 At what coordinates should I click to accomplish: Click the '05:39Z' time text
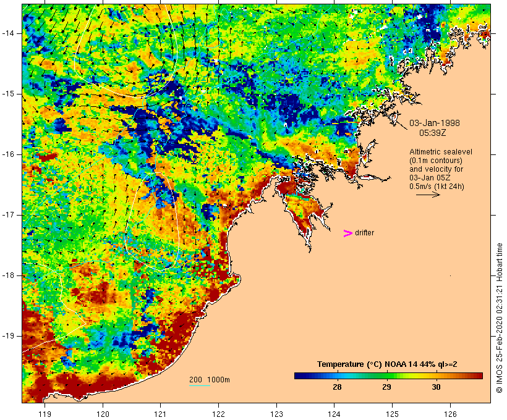(x=433, y=133)
